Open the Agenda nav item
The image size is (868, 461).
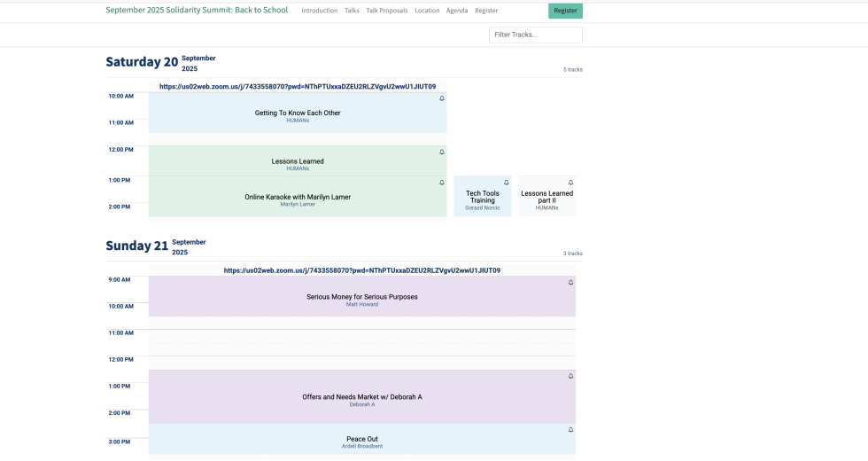[x=457, y=11]
